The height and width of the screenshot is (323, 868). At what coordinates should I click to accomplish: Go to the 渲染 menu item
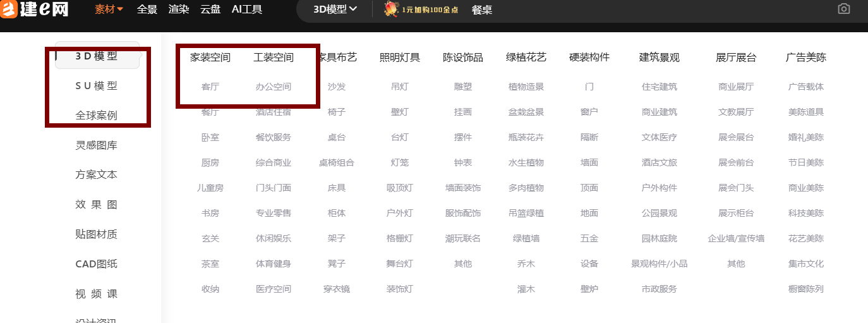[179, 9]
